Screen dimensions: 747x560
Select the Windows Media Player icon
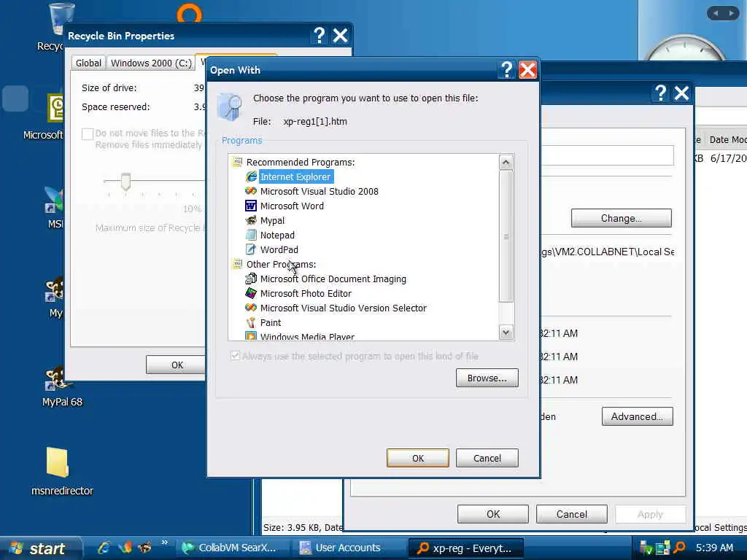(251, 335)
